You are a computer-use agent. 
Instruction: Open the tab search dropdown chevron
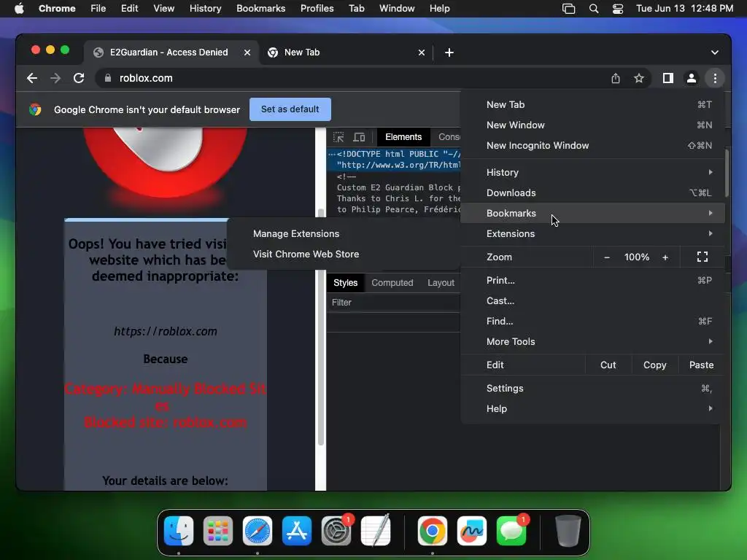715,52
